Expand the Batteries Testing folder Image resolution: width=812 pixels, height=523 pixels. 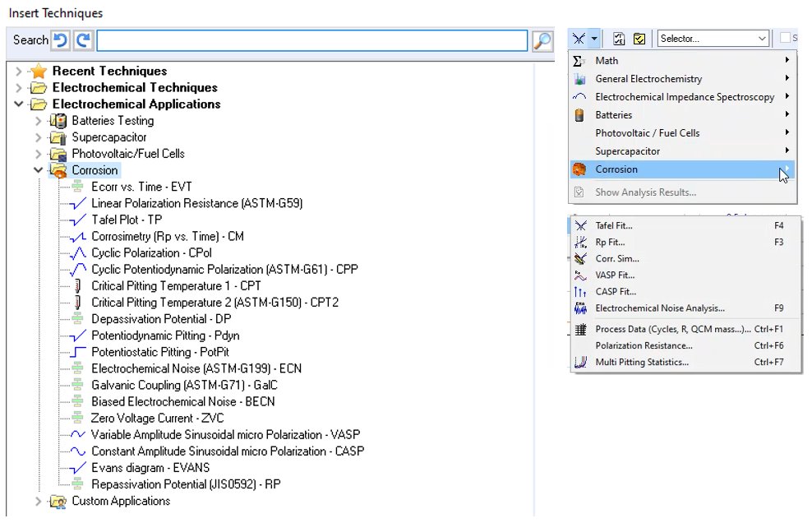click(39, 121)
